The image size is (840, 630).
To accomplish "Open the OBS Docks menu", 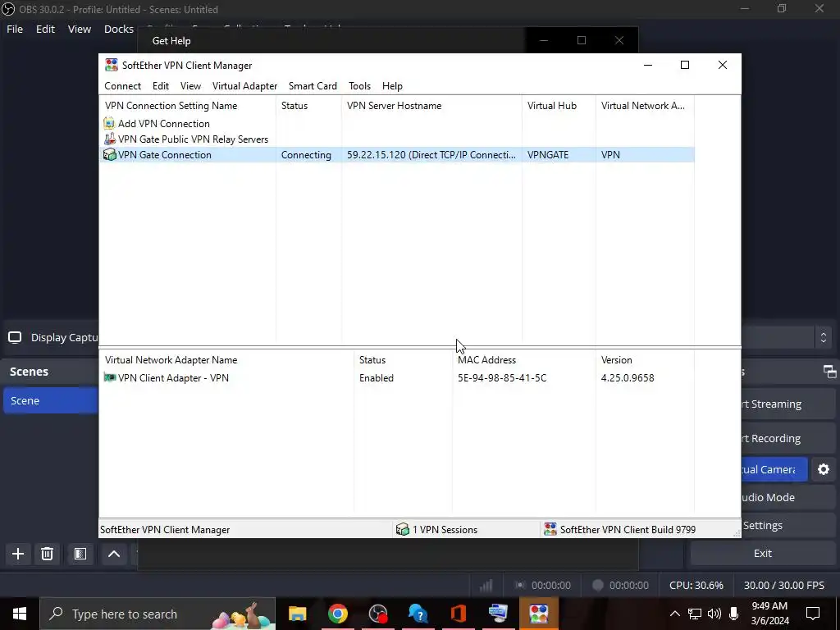I will coord(118,29).
